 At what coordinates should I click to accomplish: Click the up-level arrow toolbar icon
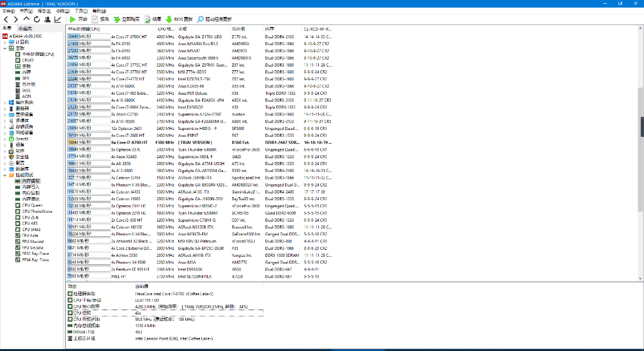[26, 19]
